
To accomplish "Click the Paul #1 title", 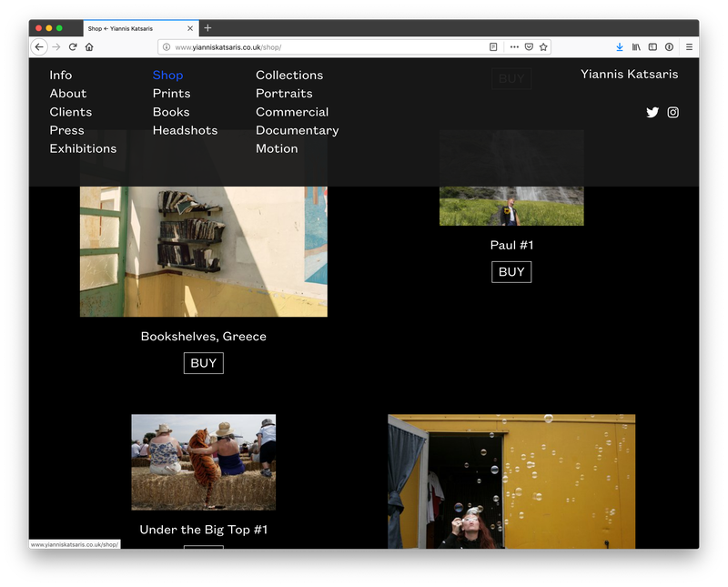I will pyautogui.click(x=511, y=245).
